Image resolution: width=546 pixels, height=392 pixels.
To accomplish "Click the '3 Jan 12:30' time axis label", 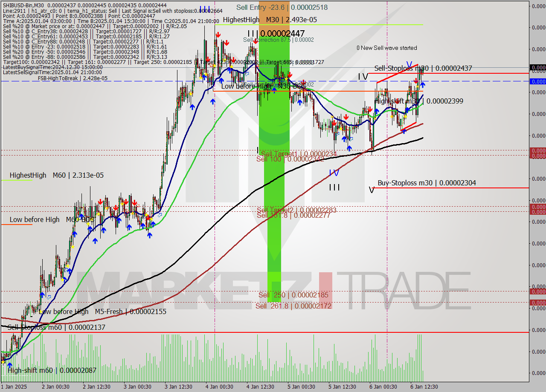I will tap(178, 387).
